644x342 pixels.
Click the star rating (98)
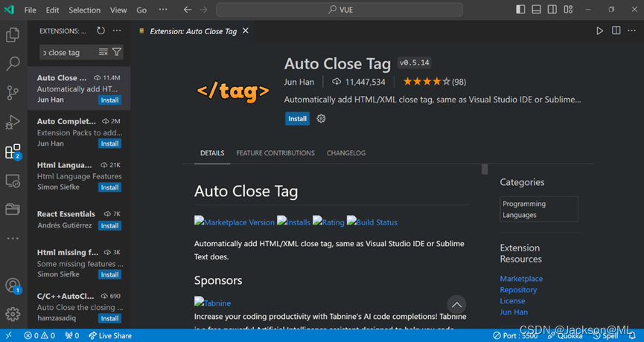point(435,82)
